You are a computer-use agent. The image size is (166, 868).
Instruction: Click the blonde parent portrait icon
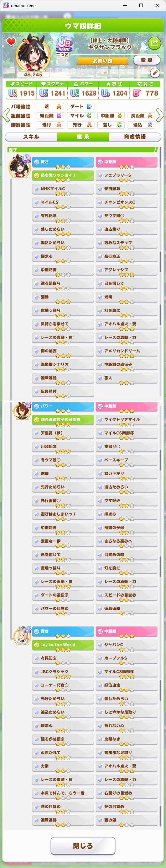point(22,636)
